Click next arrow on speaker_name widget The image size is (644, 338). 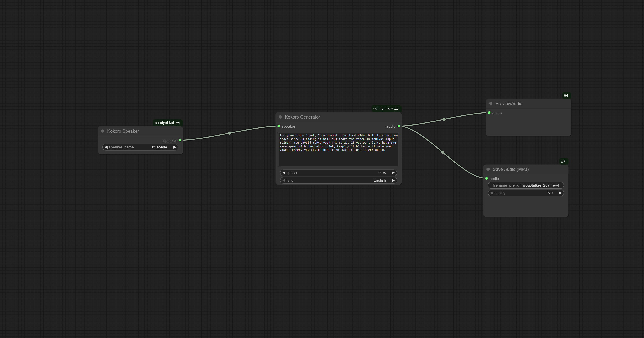[175, 147]
